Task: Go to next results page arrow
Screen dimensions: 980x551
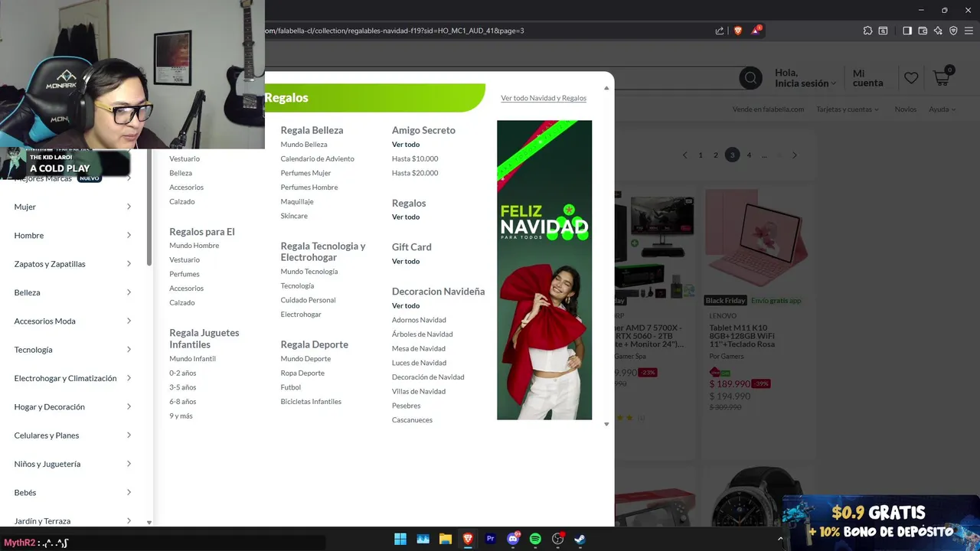Action: 795,155
